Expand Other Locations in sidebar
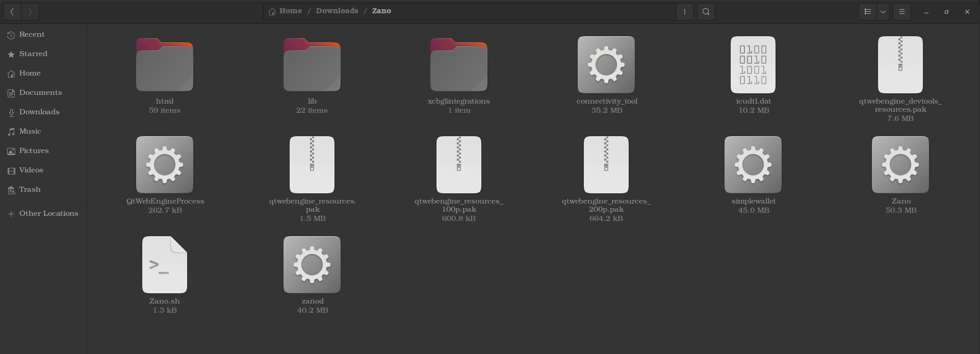Image resolution: width=980 pixels, height=354 pixels. [x=48, y=213]
